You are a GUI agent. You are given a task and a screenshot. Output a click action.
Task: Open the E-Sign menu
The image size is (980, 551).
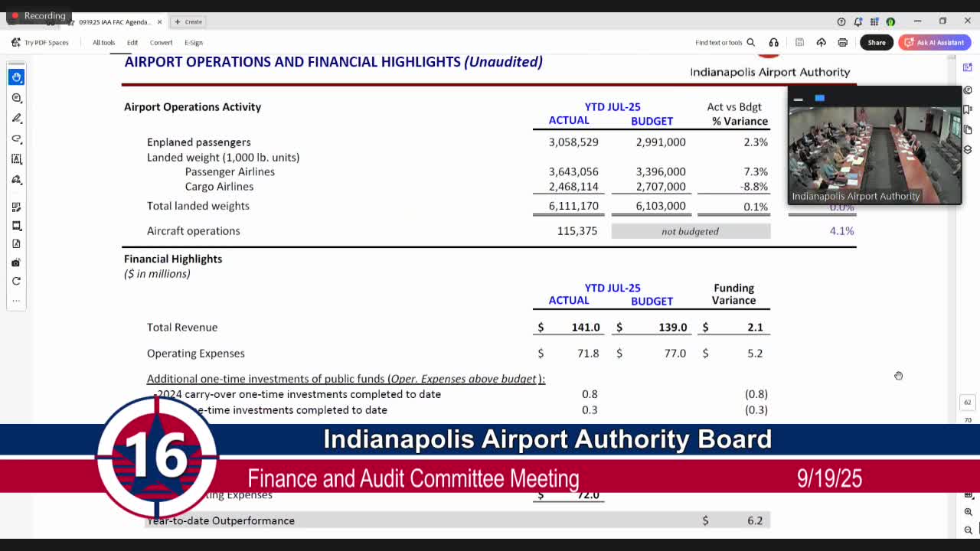tap(194, 43)
